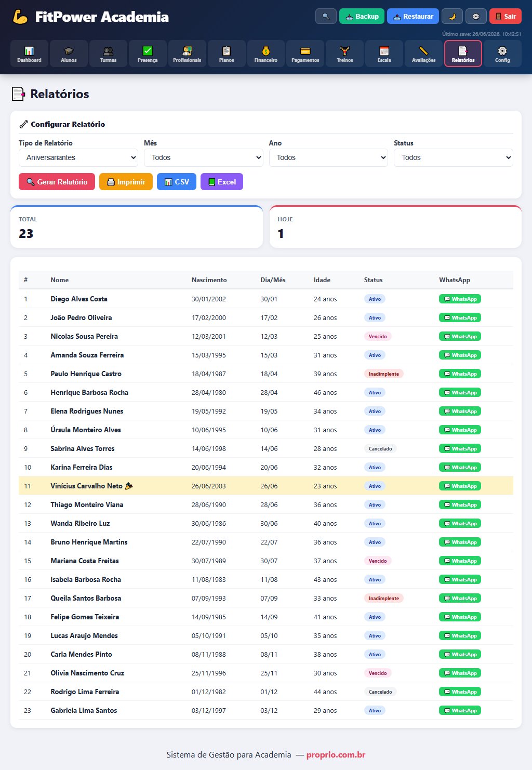Open the Avaliações tab
Image resolution: width=532 pixels, height=770 pixels.
pos(424,54)
